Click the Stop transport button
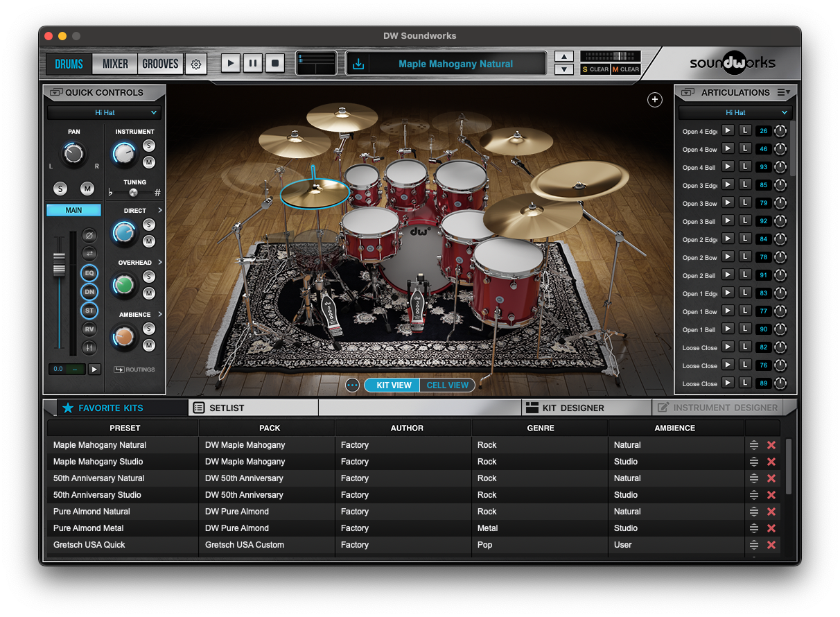 (275, 64)
